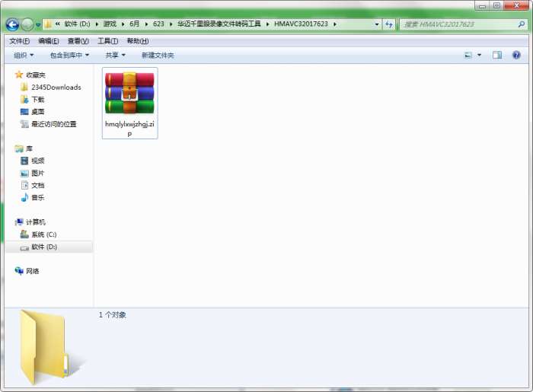The image size is (533, 392).
Task: Open 最近访问的位置 in sidebar
Action: pyautogui.click(x=48, y=124)
